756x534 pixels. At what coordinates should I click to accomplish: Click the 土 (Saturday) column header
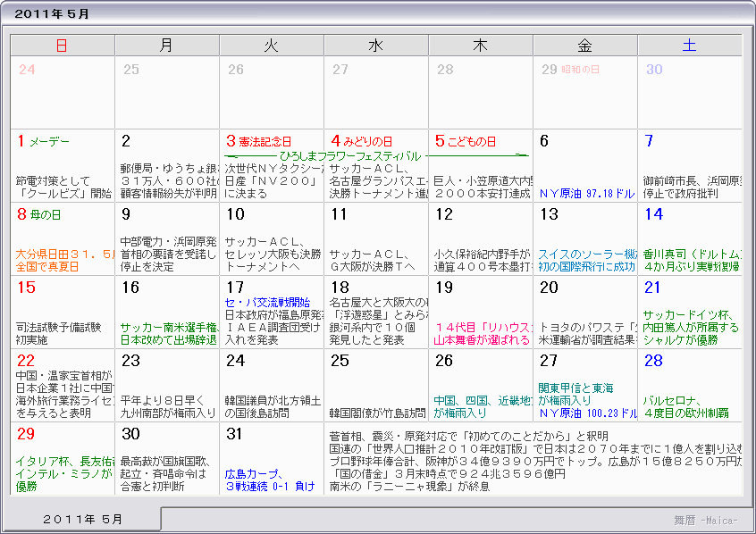point(690,46)
